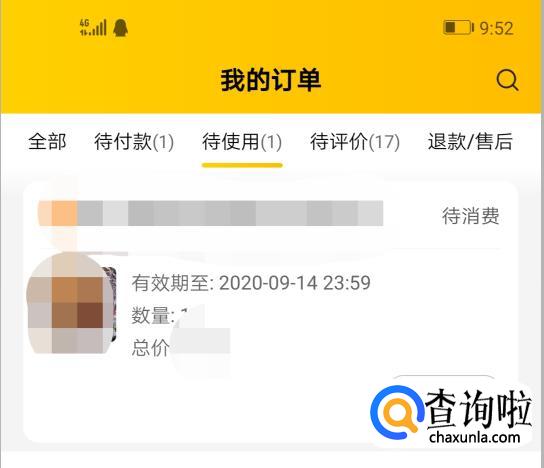This screenshot has width=544, height=468.
Task: Tap the 待消费 order status label
Action: coord(470,216)
